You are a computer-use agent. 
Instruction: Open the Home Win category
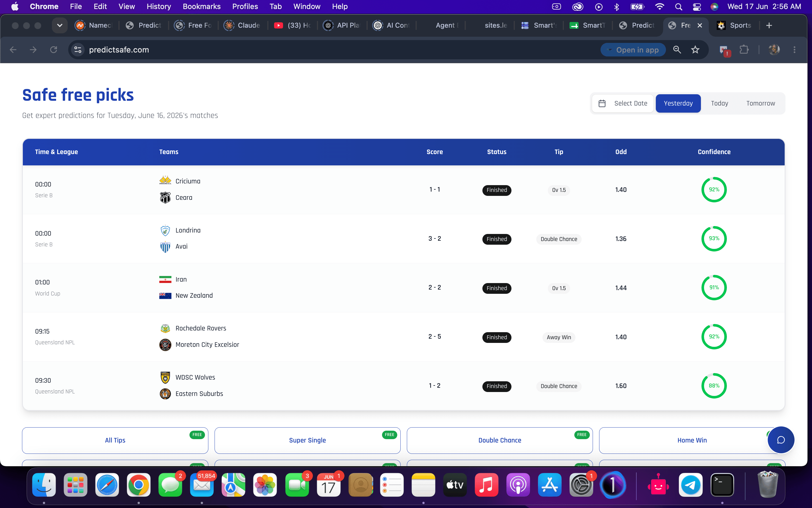(692, 440)
